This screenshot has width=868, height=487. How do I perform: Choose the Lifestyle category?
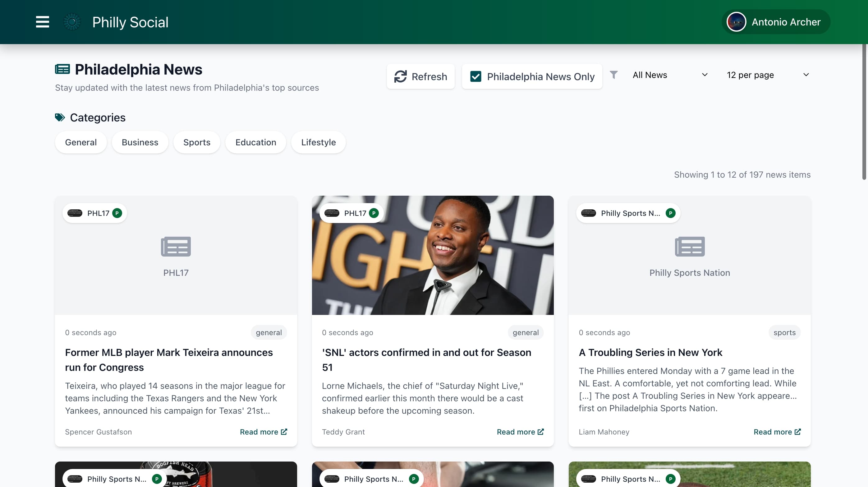pyautogui.click(x=318, y=143)
